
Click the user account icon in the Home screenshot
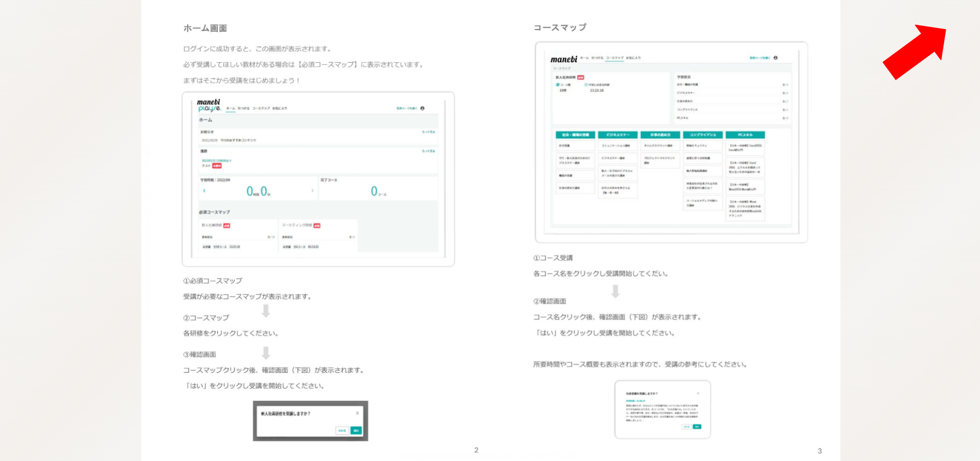422,108
